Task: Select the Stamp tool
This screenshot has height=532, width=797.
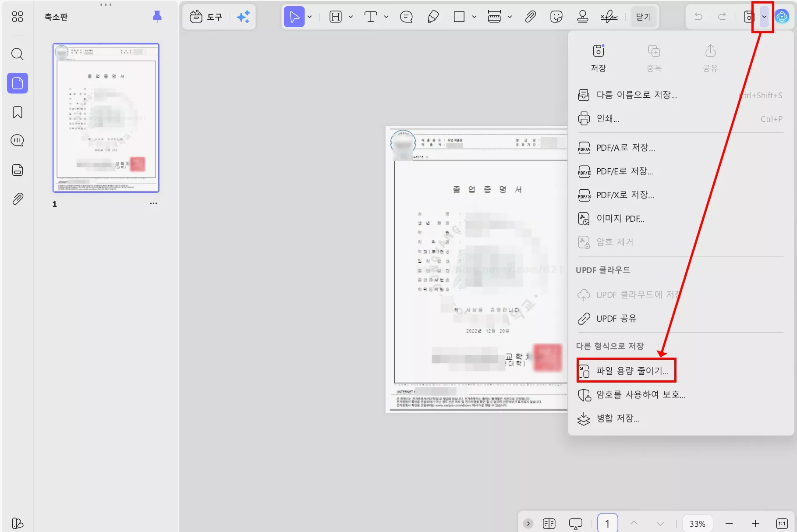Action: (583, 17)
